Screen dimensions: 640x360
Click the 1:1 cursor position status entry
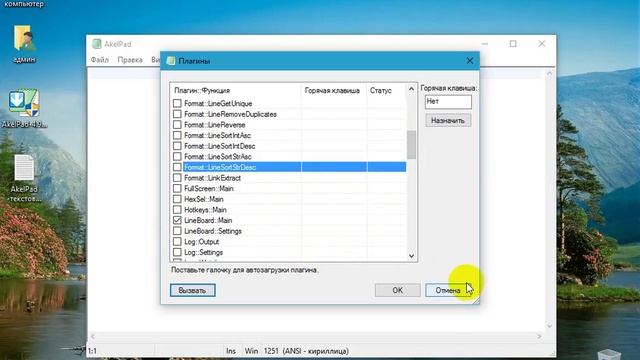tap(93, 351)
